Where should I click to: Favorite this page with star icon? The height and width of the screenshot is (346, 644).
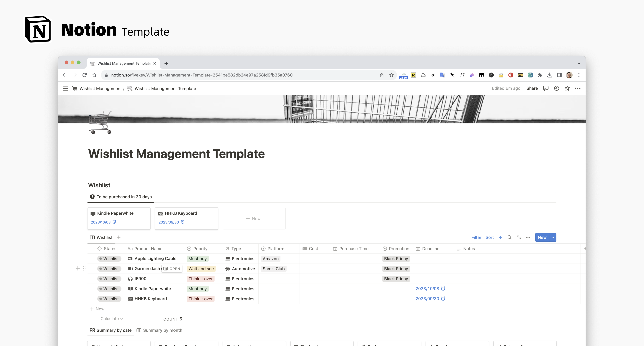[x=567, y=88]
